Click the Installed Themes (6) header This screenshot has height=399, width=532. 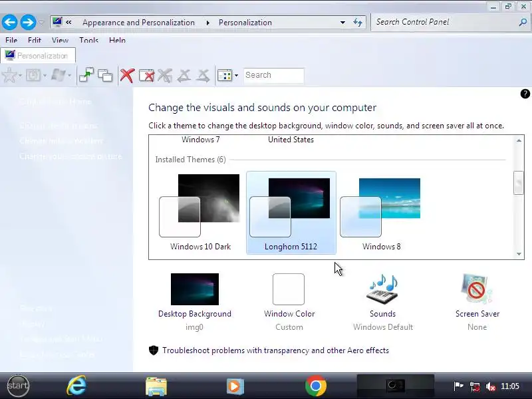(190, 160)
